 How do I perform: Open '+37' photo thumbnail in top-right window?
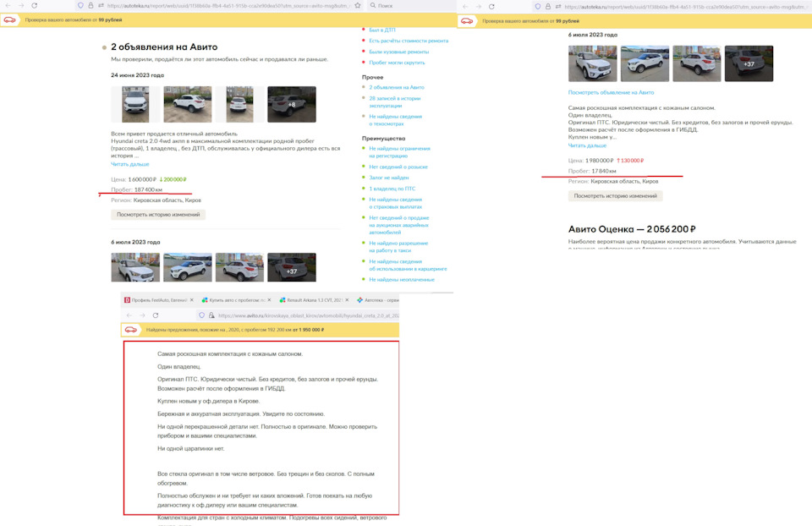pyautogui.click(x=749, y=63)
